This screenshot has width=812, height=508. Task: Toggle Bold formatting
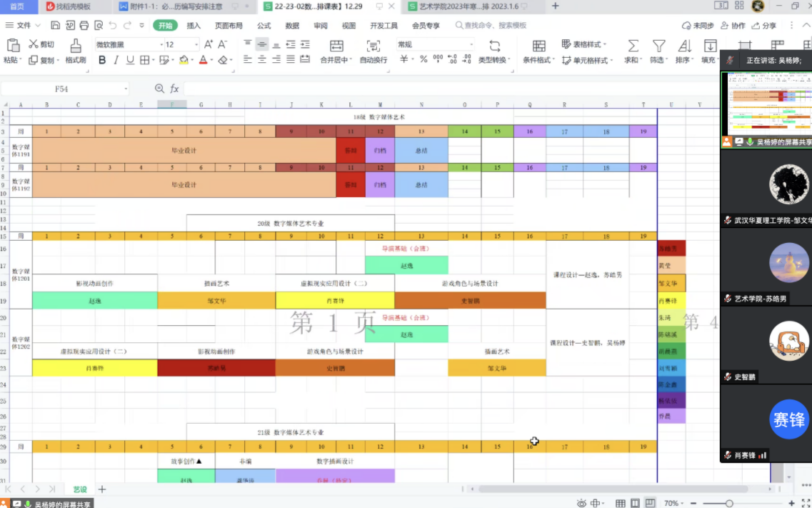pos(102,60)
